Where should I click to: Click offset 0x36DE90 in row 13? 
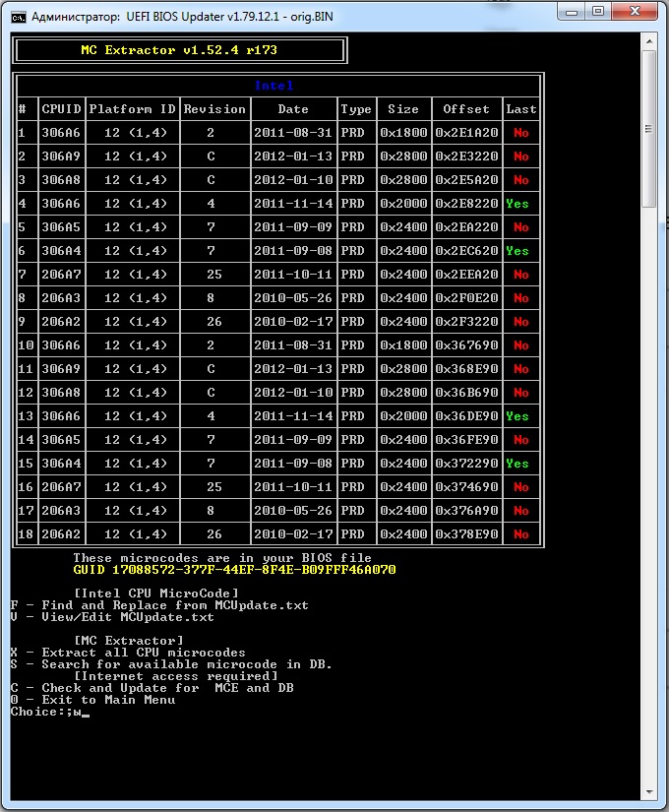coord(466,416)
